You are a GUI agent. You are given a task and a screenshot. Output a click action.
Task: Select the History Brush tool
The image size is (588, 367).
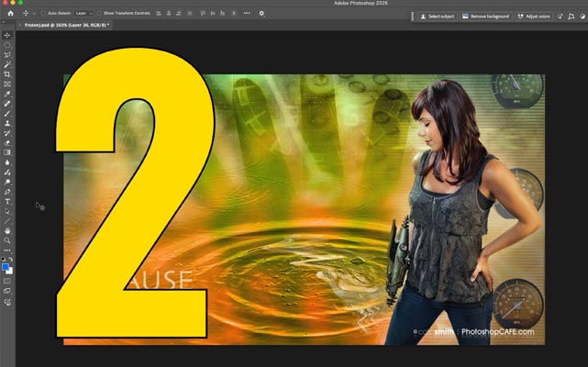point(7,133)
